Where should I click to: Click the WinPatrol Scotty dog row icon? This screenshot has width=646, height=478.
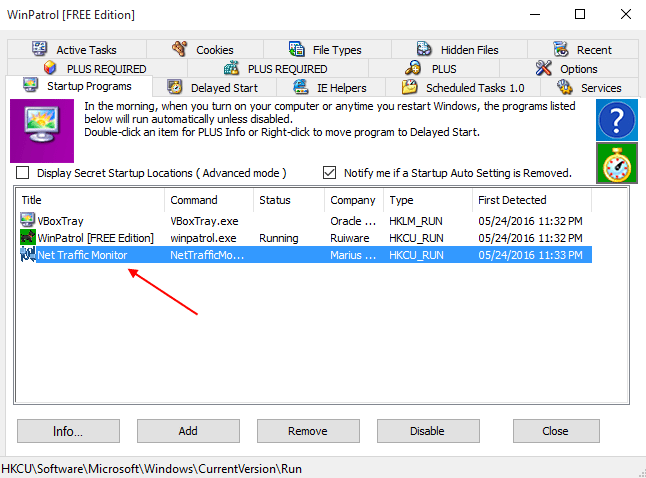click(28, 237)
